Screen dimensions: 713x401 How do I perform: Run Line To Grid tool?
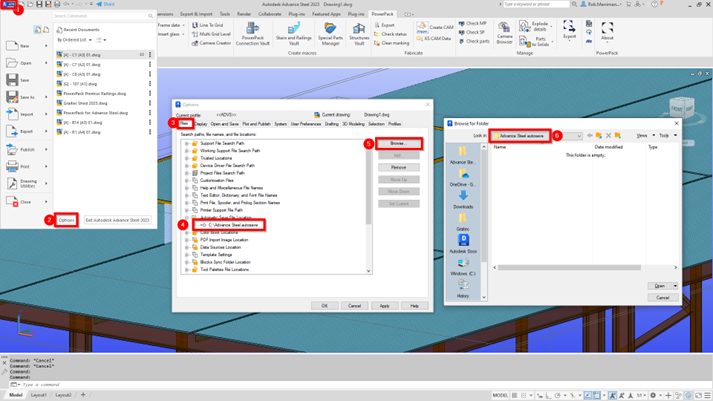pos(208,25)
